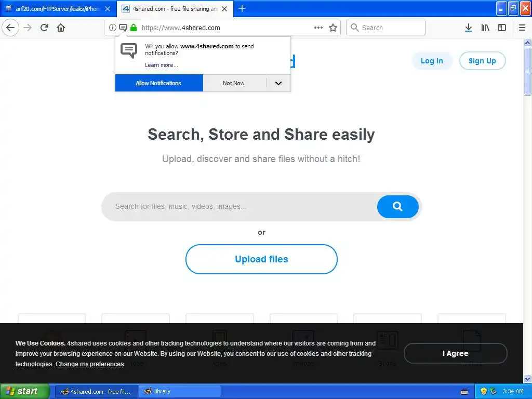Image resolution: width=532 pixels, height=399 pixels.
Task: Click the on-screen keyboard tray icon
Action: [x=464, y=392]
